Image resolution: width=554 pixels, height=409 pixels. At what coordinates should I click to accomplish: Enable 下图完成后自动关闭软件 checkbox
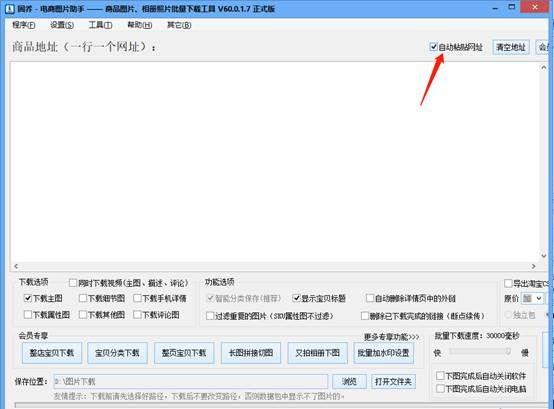(x=440, y=376)
